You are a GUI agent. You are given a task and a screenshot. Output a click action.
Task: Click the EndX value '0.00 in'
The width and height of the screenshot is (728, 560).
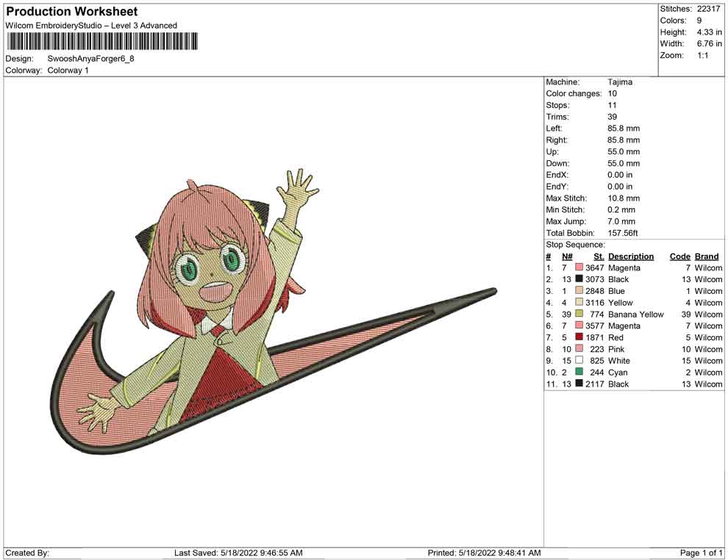[x=620, y=175]
